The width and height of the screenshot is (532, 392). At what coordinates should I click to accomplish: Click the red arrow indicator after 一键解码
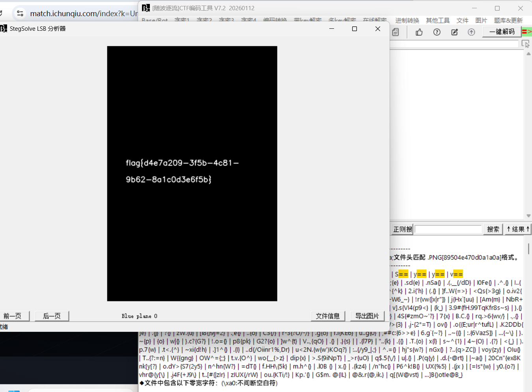(x=526, y=32)
